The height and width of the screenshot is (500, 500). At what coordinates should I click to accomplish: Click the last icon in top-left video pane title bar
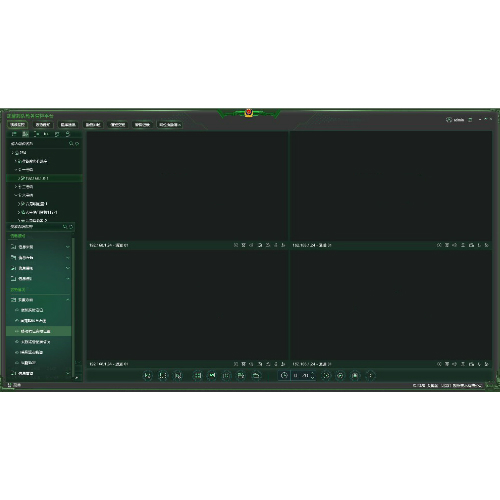(x=283, y=245)
